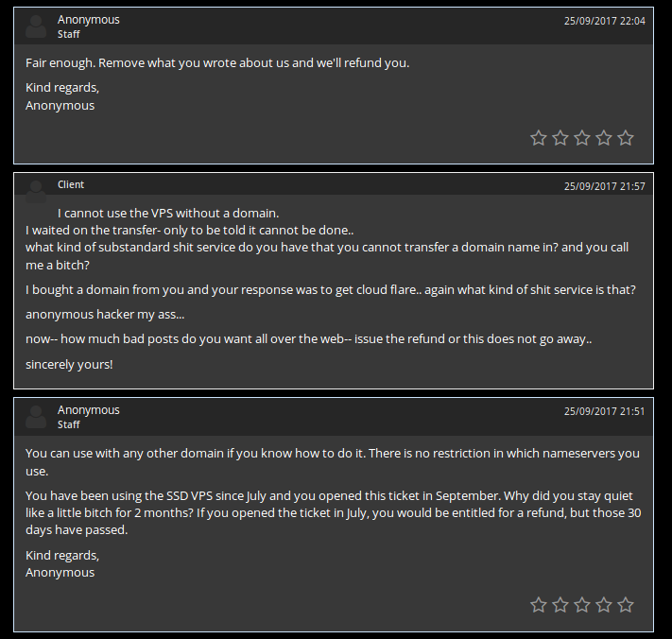The image size is (672, 639).
Task: Click the 25/09/2017 21:51 timestamp
Action: tap(604, 412)
